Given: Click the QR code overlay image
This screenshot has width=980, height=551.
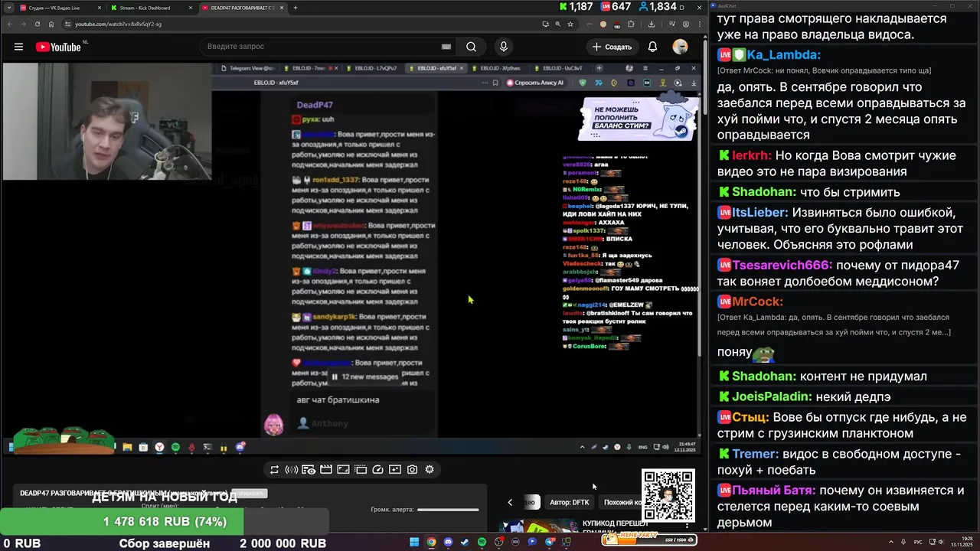Looking at the screenshot, I should point(668,495).
